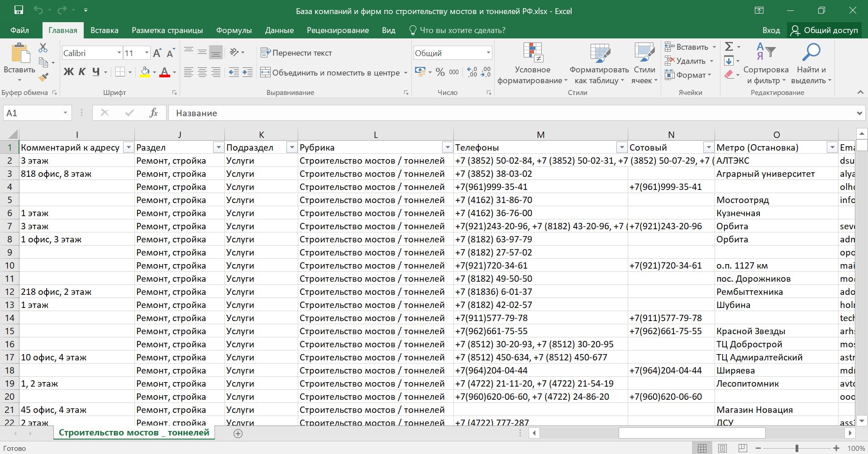The image size is (868, 454).
Task: Click the Cut scissors icon
Action: click(43, 47)
